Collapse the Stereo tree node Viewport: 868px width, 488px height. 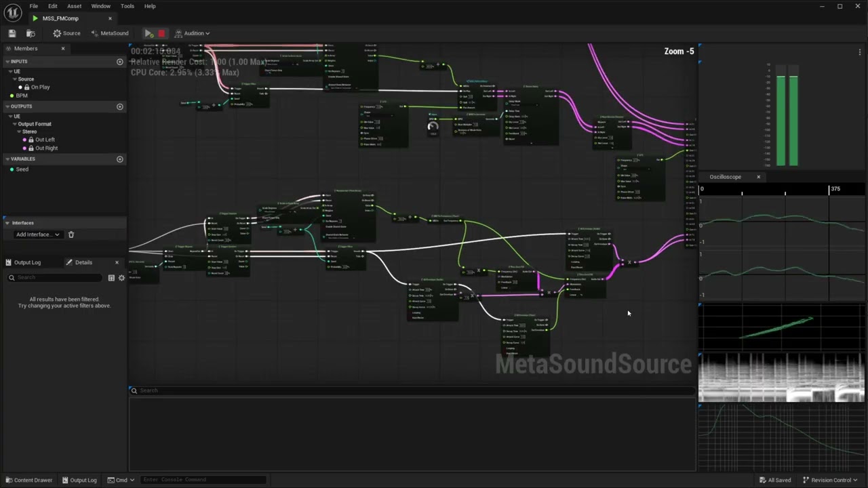coord(18,131)
